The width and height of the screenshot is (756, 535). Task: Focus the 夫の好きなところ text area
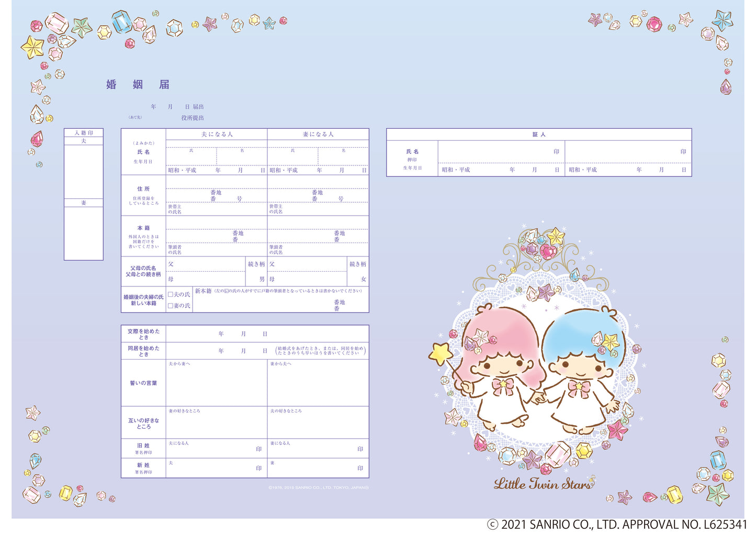point(318,425)
